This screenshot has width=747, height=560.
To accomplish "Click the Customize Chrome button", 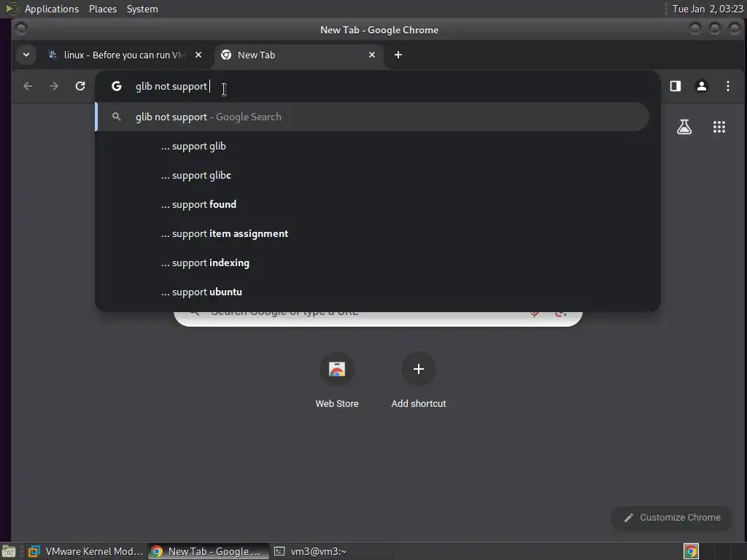I will pyautogui.click(x=672, y=518).
